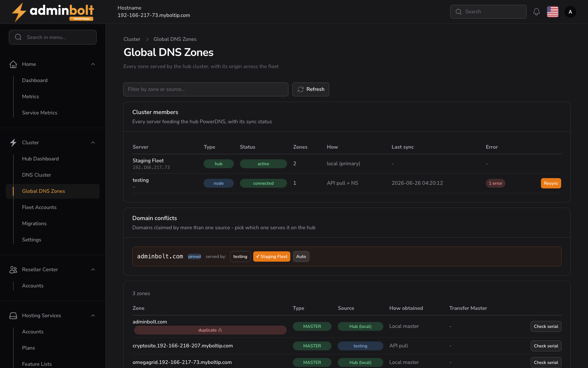Go to Hub Dashboard
Image resolution: width=588 pixels, height=368 pixels.
coord(40,159)
